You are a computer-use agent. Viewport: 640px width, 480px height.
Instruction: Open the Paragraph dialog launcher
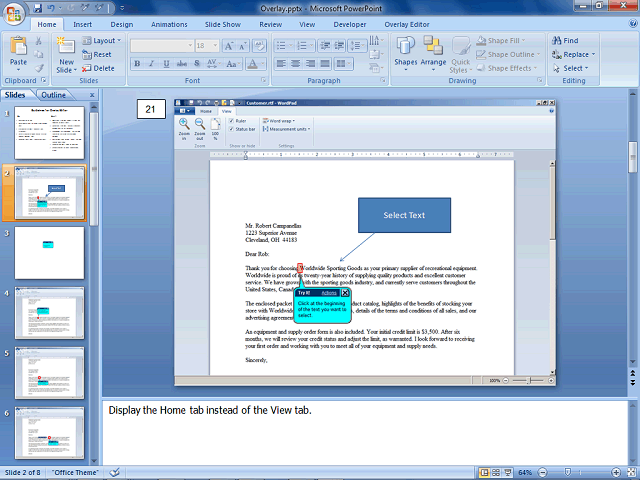383,80
